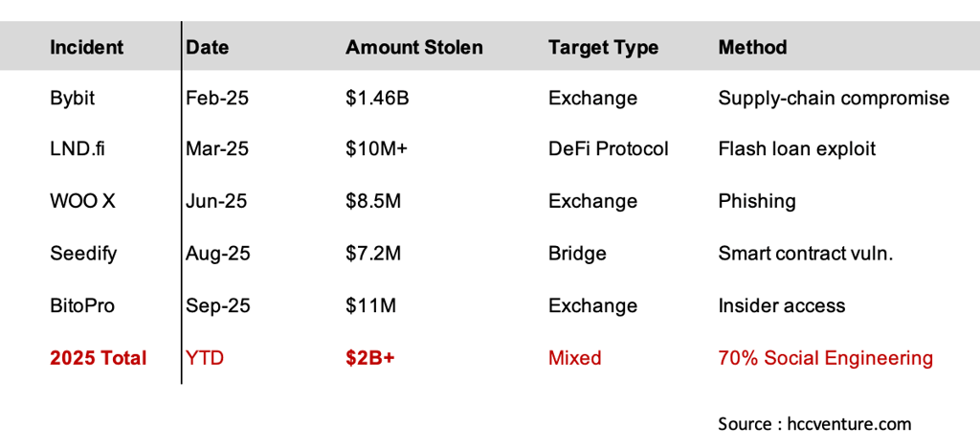Screen dimensions: 980x448
Task: Select the Flash loan exploit cell
Action: coord(797,149)
